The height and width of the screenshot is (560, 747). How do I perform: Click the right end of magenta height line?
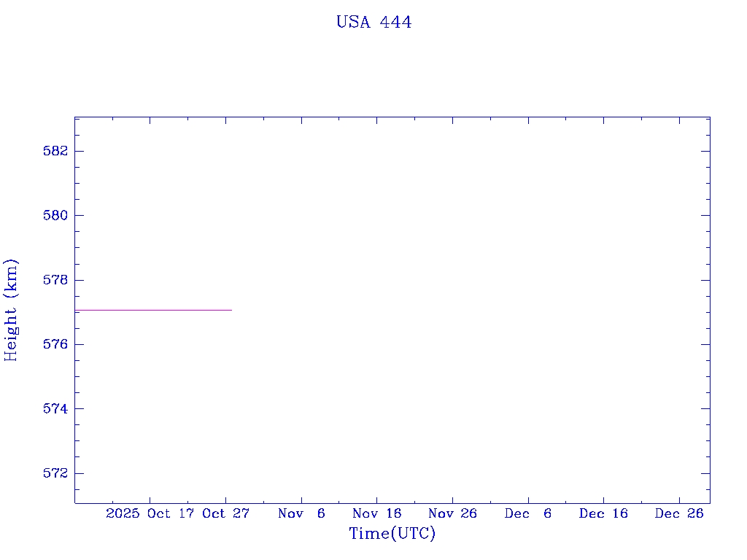point(231,310)
